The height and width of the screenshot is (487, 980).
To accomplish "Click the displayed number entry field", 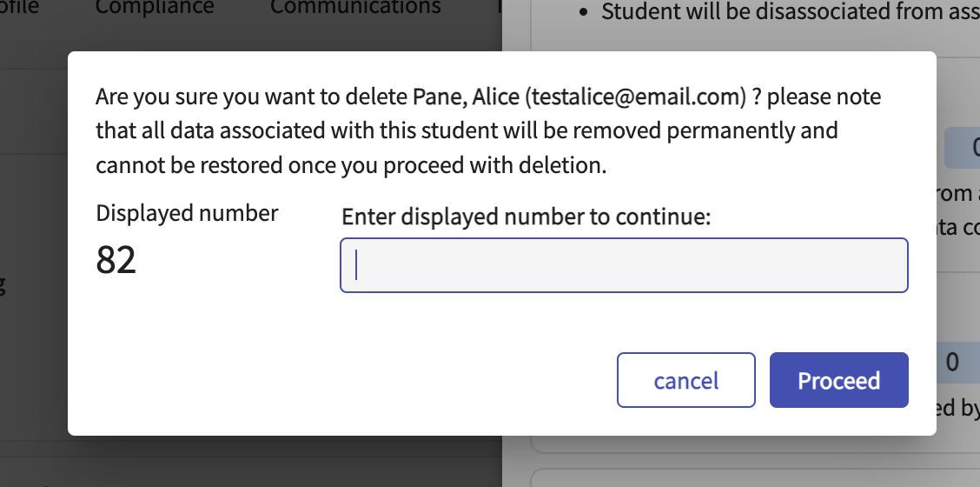I will (x=624, y=265).
